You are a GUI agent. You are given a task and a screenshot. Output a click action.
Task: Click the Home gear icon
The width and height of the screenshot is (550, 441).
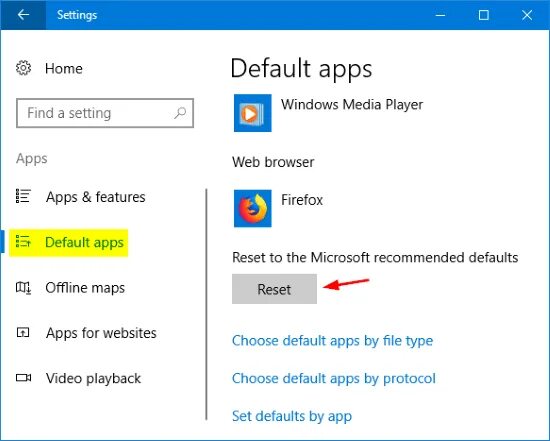pyautogui.click(x=24, y=68)
